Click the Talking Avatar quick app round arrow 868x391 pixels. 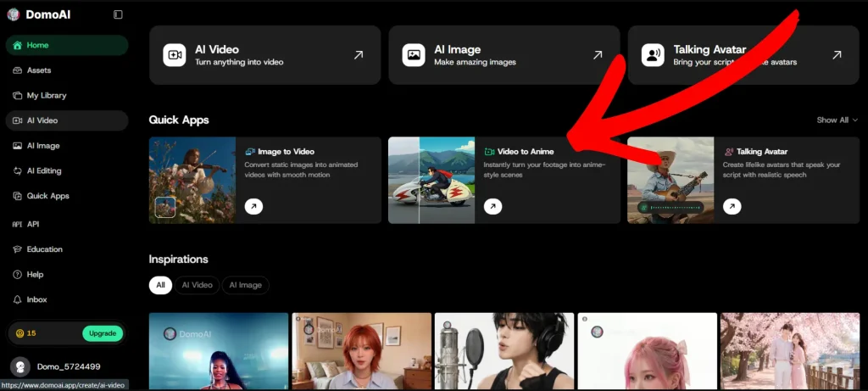(x=732, y=207)
